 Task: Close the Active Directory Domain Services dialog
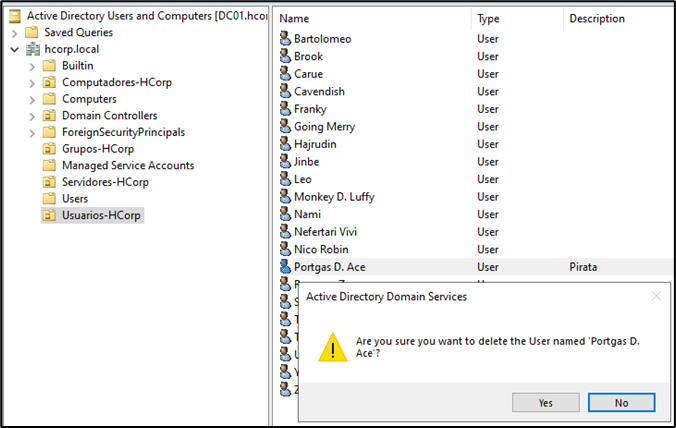pos(656,296)
